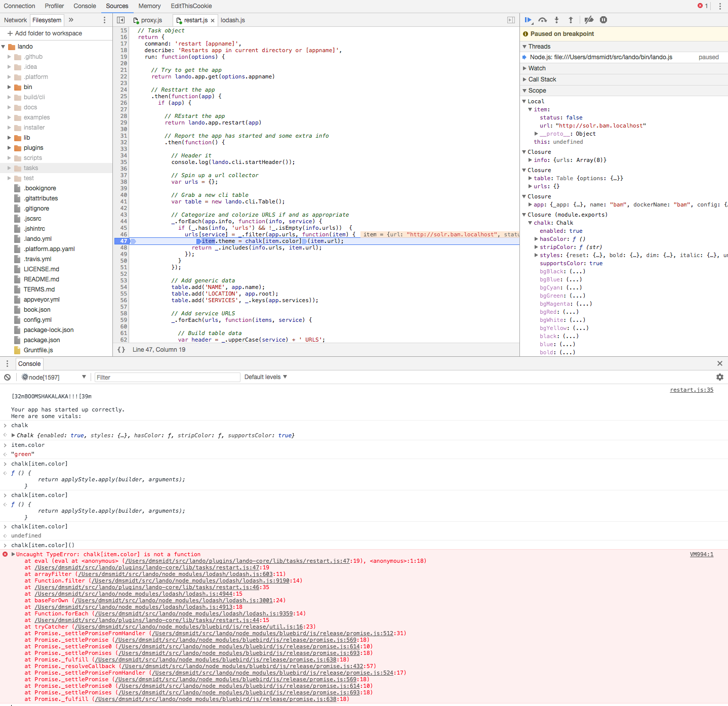Toggle the breakpoint on line 47

pos(123,241)
